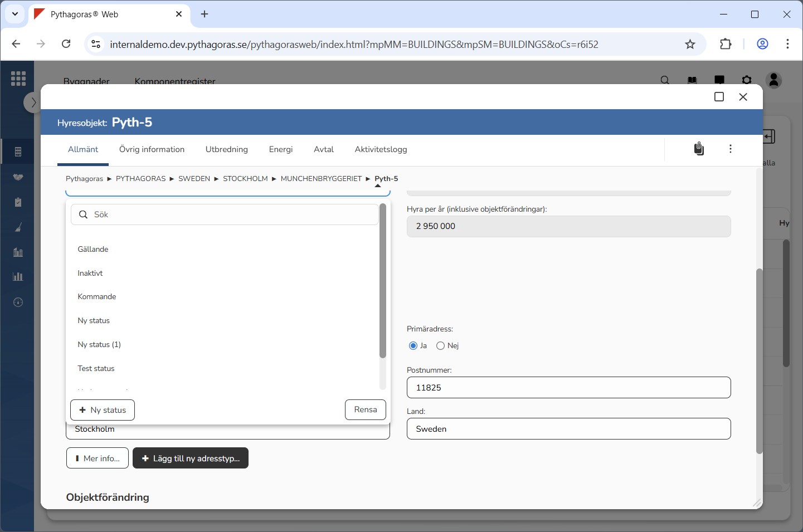The width and height of the screenshot is (803, 532).
Task: Open the Aktivitetslogg tab
Action: pyautogui.click(x=381, y=149)
